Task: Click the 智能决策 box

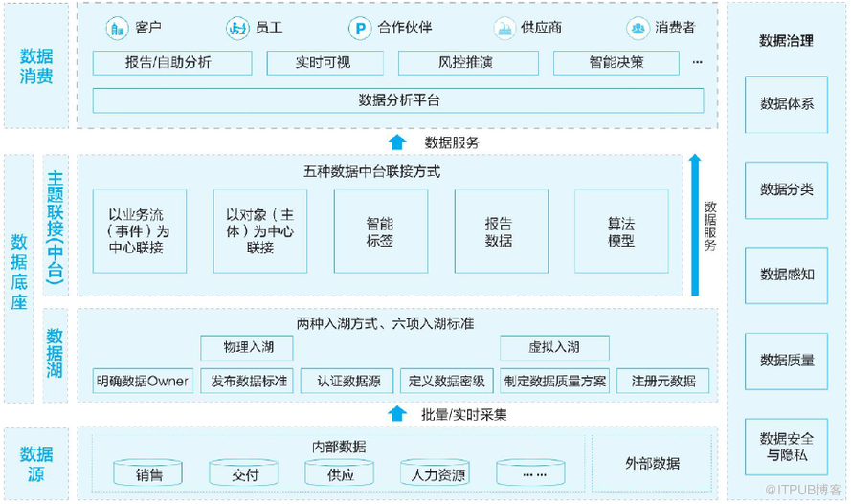Action: point(616,63)
